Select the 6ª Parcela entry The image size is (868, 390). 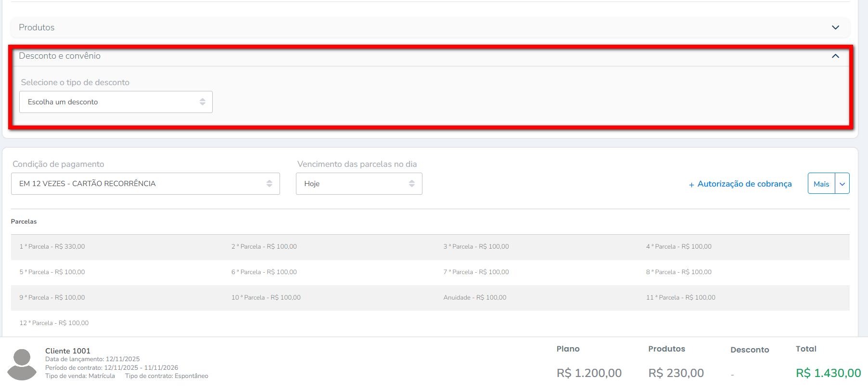coord(264,272)
